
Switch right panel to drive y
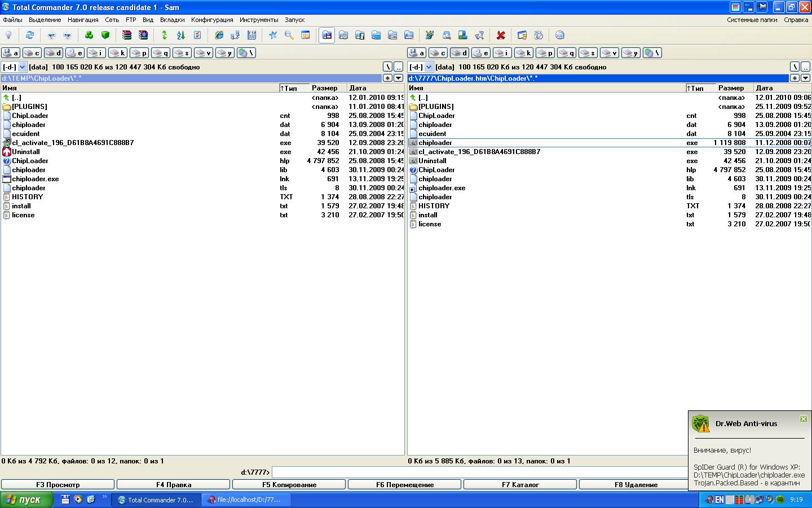[630, 53]
